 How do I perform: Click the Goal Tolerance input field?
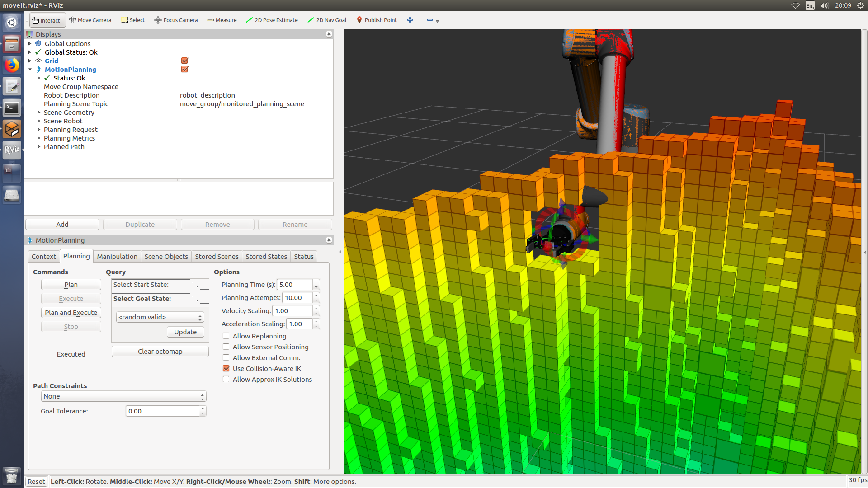(x=162, y=411)
